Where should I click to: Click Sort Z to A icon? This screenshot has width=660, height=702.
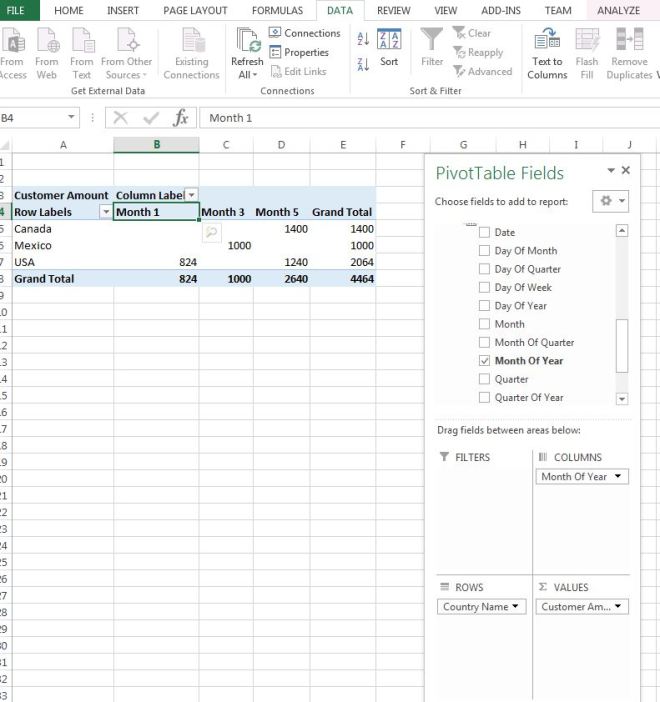pos(363,64)
